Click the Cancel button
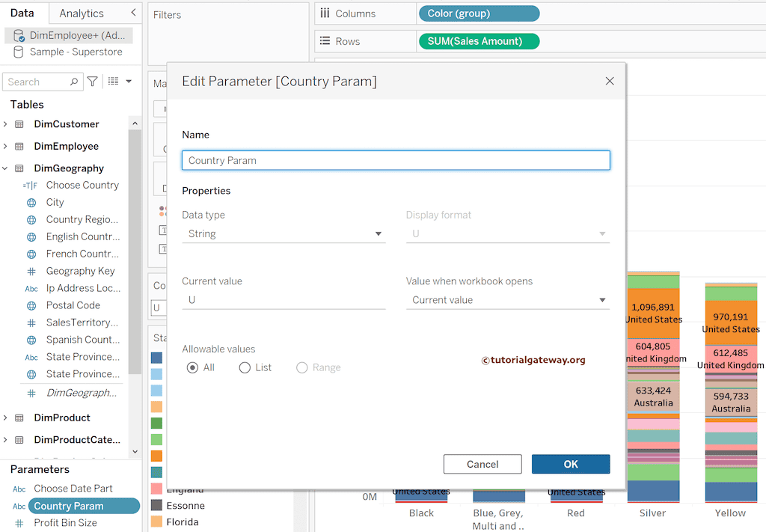 tap(482, 464)
